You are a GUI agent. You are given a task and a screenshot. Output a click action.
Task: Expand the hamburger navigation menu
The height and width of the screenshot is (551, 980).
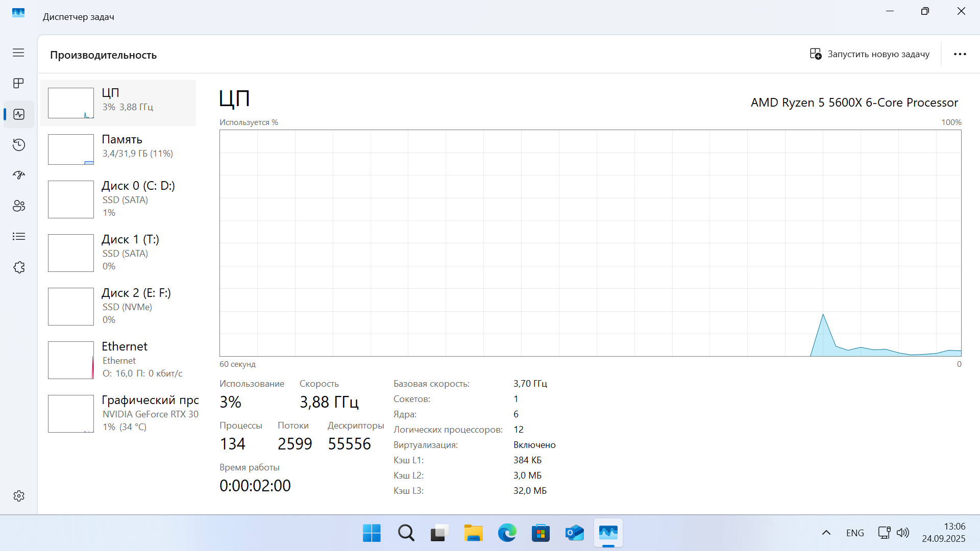coord(18,53)
